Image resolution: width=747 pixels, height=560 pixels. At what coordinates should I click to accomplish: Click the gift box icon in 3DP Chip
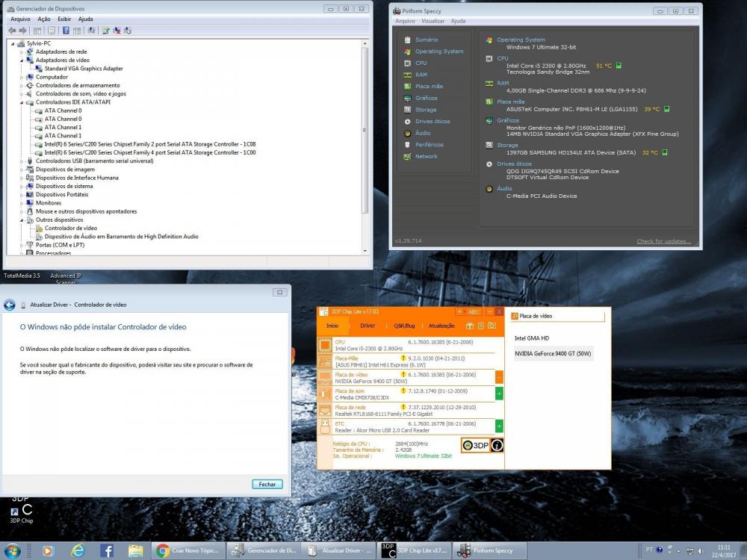(470, 326)
